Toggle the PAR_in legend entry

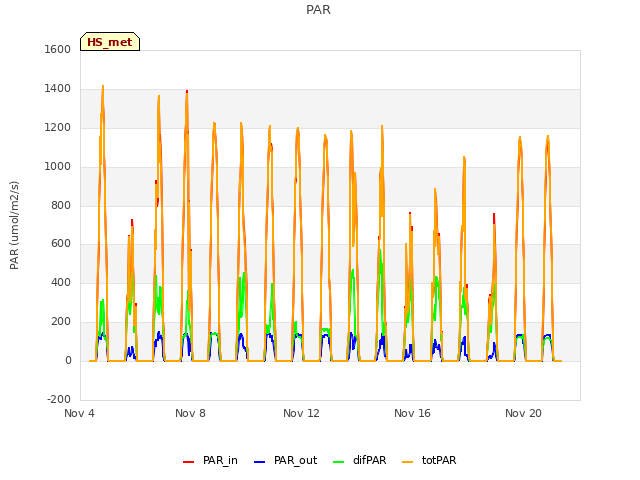click(210, 460)
